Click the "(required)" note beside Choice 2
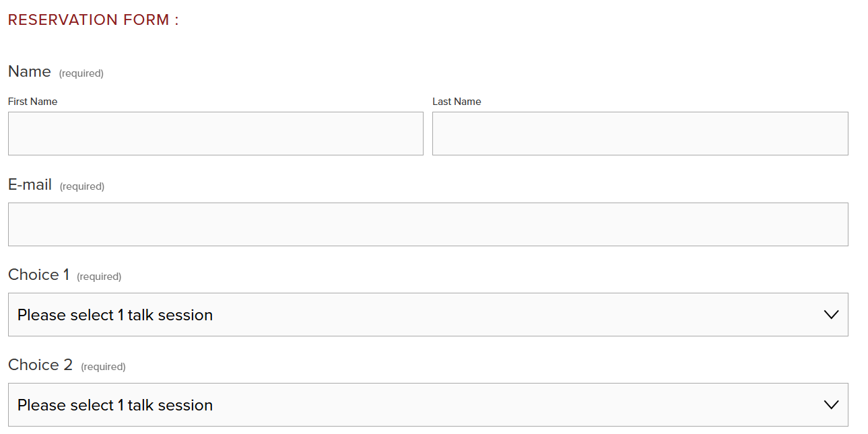Screen dimensions: 868x434 point(103,367)
